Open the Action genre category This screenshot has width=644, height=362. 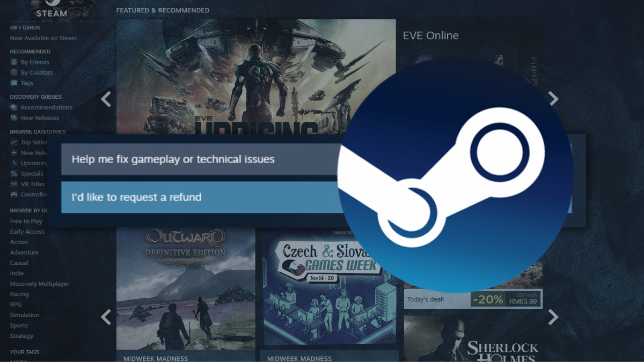click(19, 242)
